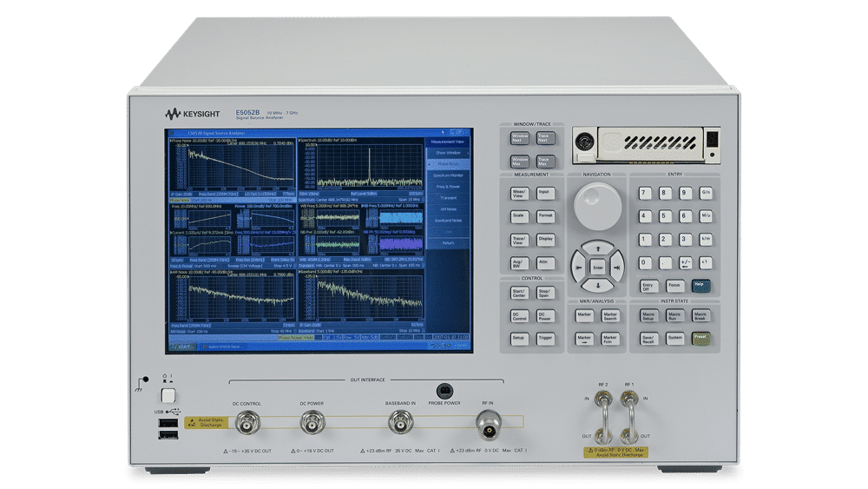This screenshot has width=868, height=489.
Task: Click the Input key
Action: (x=545, y=194)
